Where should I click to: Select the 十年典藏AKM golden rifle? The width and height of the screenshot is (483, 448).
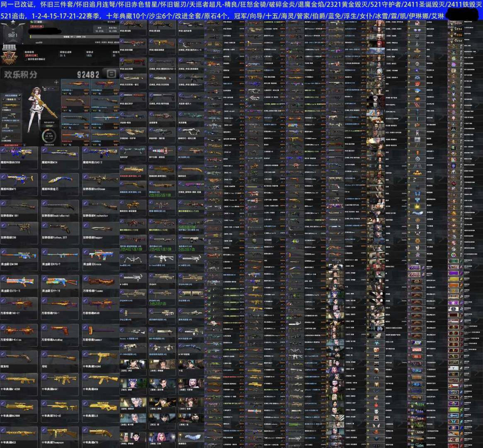tap(101, 383)
